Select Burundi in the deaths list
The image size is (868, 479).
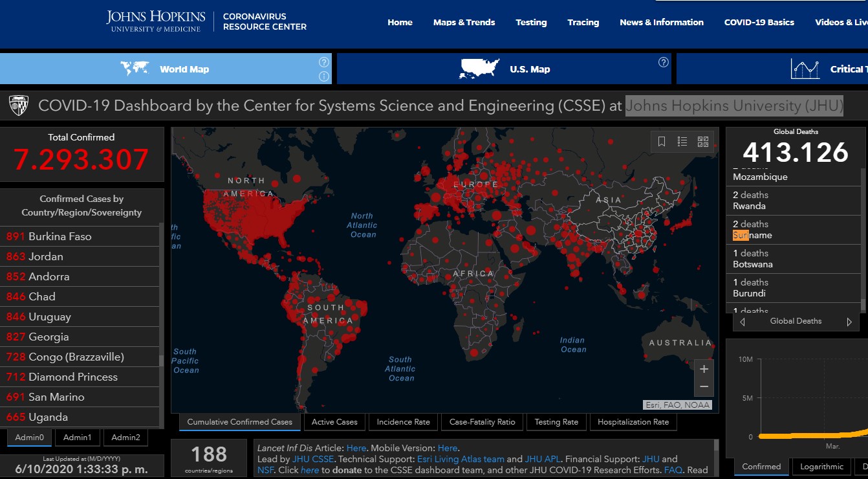[x=793, y=288]
